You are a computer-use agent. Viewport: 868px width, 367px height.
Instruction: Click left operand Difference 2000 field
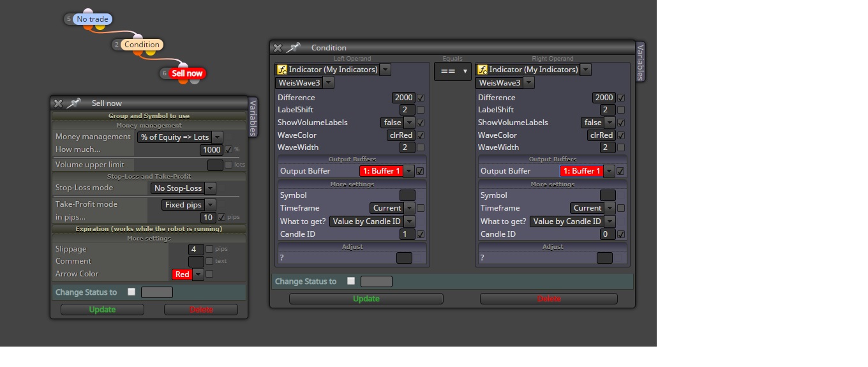coord(403,98)
